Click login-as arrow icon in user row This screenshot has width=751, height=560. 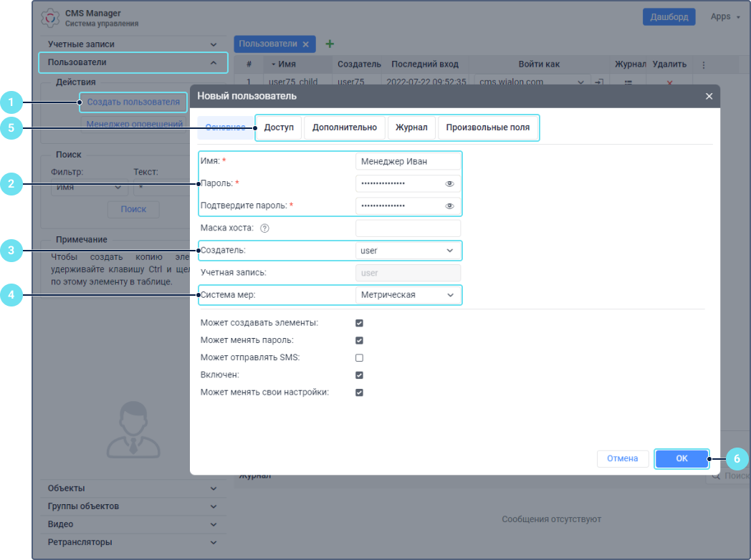pos(599,82)
